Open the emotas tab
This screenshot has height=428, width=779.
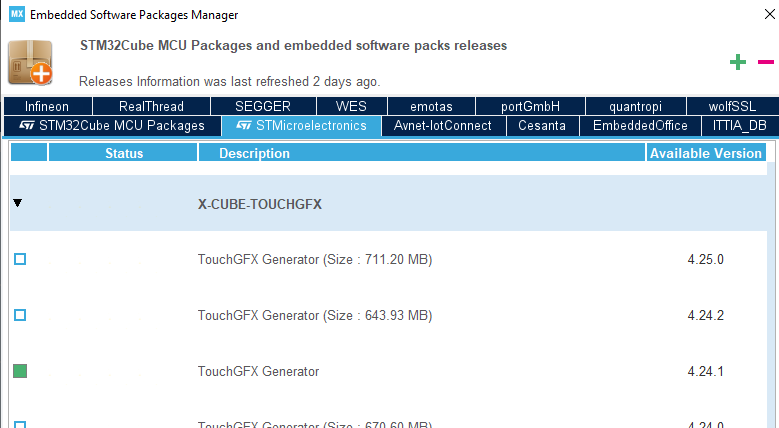(x=431, y=106)
